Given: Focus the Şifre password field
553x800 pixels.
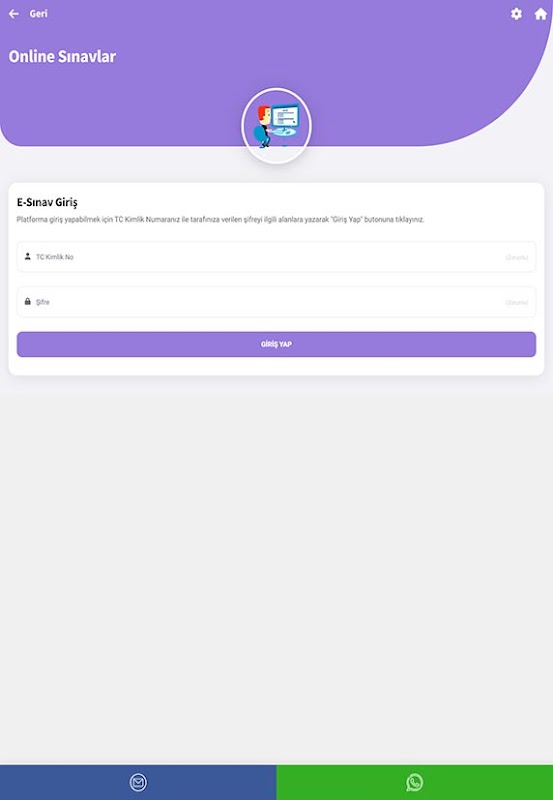Looking at the screenshot, I should (276, 302).
